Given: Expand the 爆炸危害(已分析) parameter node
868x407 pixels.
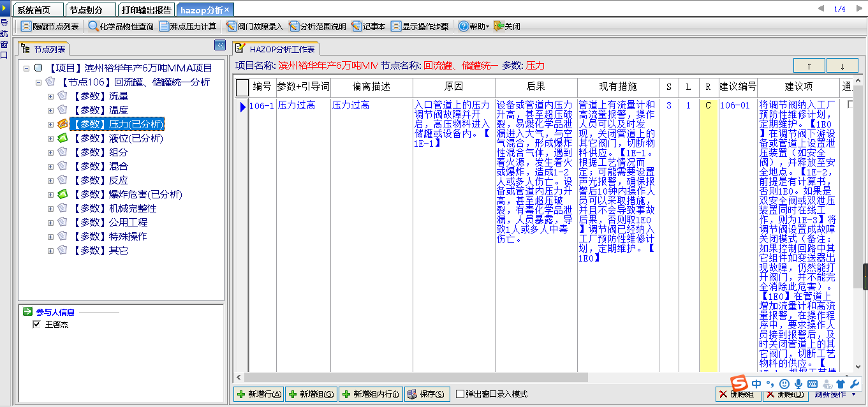Looking at the screenshot, I should [51, 194].
